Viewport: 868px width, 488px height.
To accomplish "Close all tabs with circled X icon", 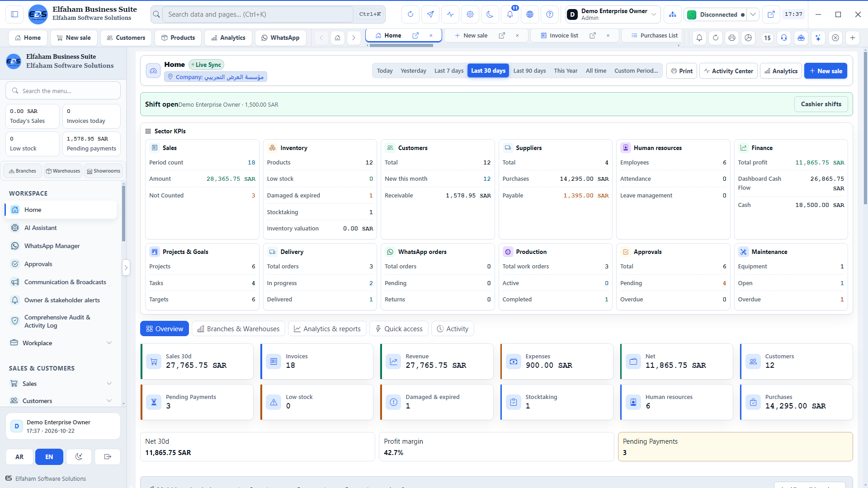I will coord(835,38).
